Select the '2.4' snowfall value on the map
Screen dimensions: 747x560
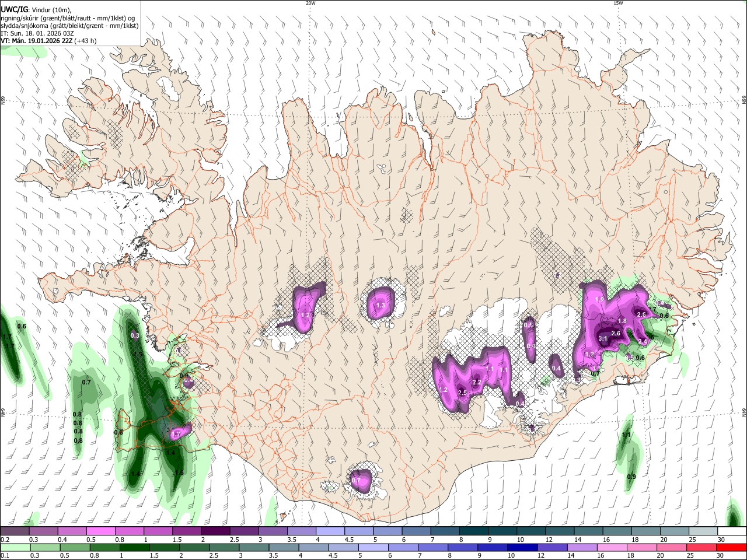(643, 341)
